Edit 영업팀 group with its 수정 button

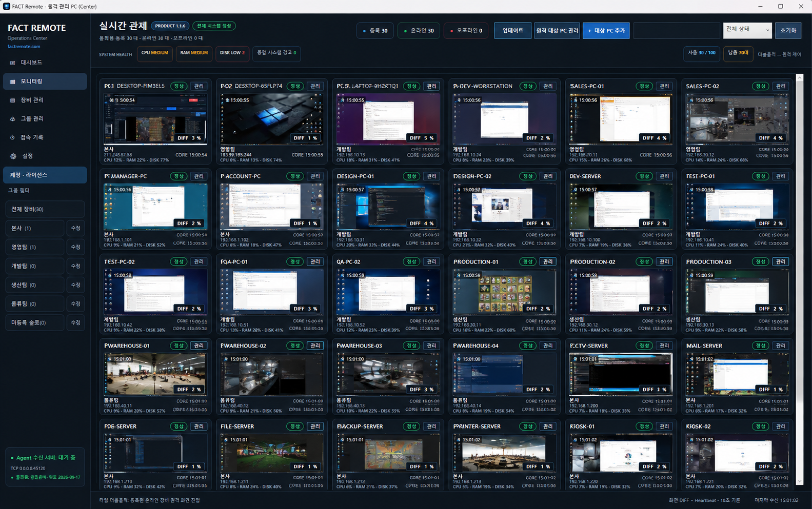point(75,247)
